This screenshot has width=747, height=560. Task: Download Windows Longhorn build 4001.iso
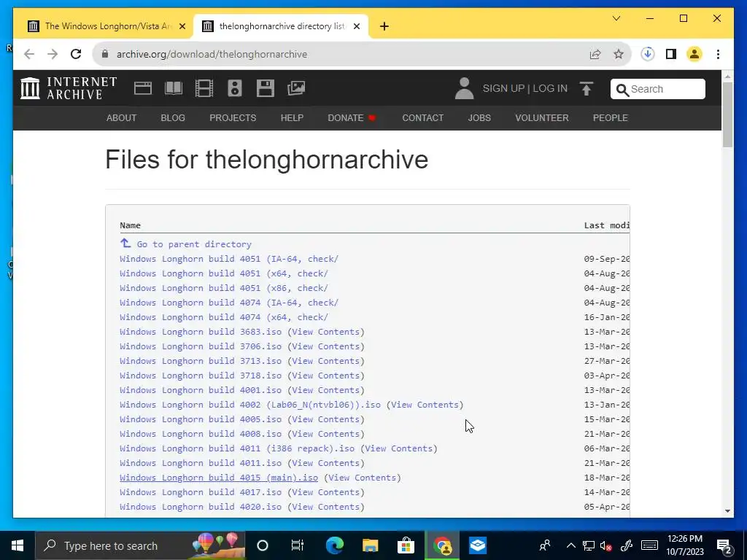(x=201, y=390)
